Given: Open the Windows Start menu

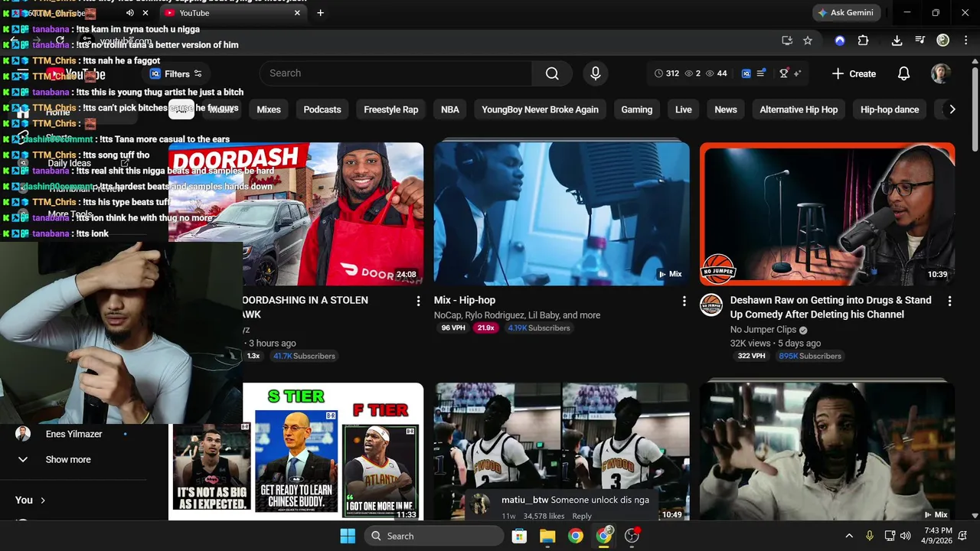Looking at the screenshot, I should [x=348, y=536].
